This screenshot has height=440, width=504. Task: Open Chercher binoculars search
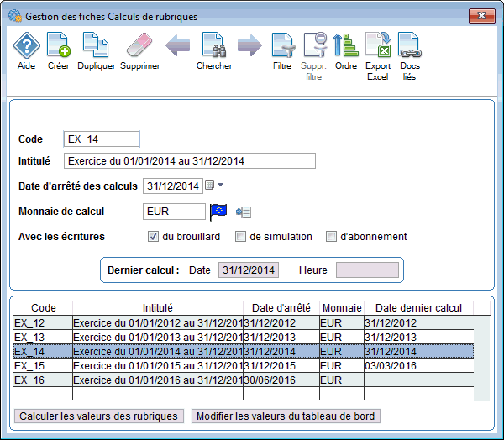[213, 46]
